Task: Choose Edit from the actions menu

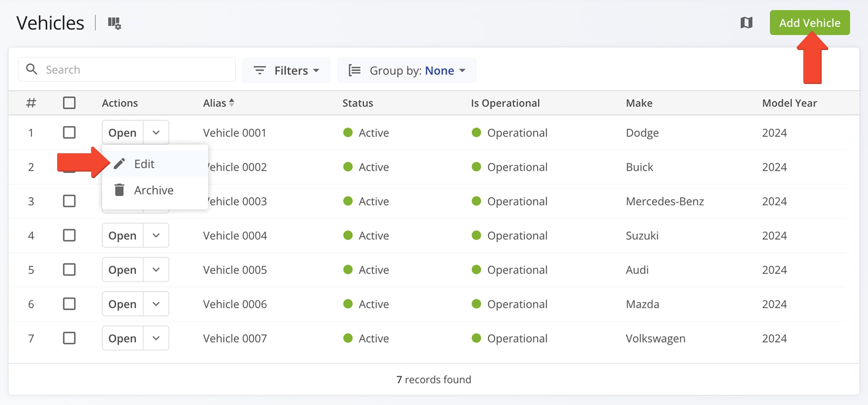Action: click(x=155, y=164)
